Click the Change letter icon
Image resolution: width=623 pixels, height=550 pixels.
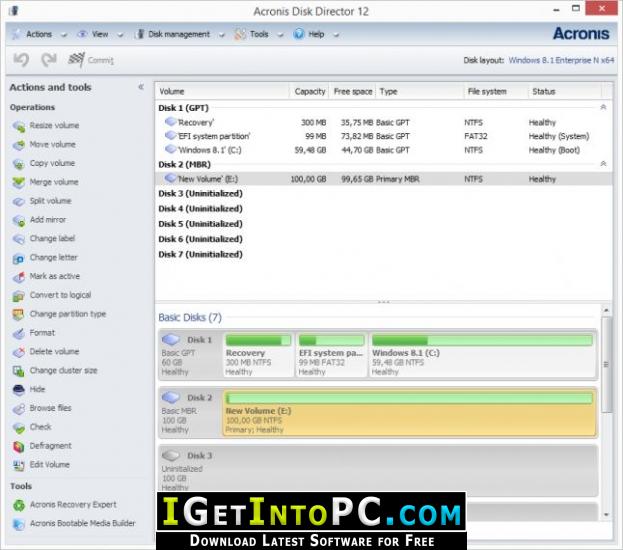pyautogui.click(x=19, y=258)
